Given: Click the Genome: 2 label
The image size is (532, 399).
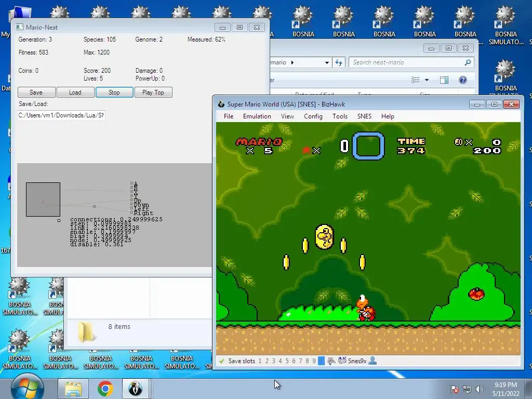Looking at the screenshot, I should pyautogui.click(x=149, y=39).
